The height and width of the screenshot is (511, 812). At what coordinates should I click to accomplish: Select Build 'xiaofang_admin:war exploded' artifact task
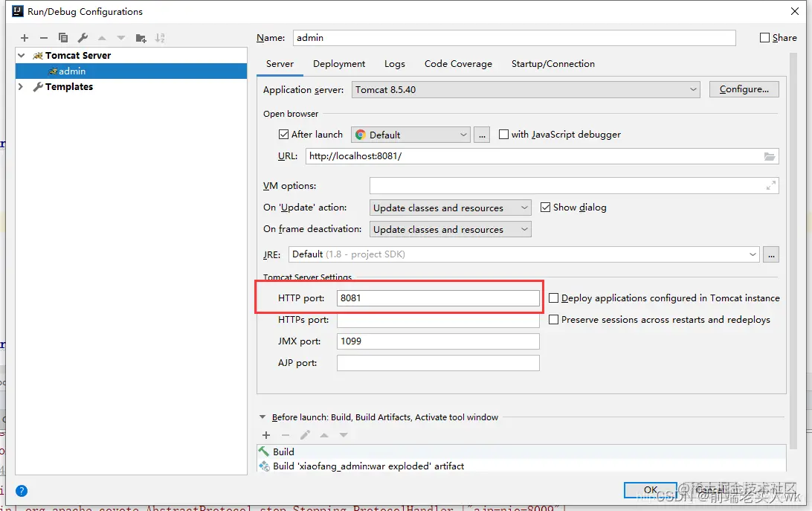pos(521,466)
